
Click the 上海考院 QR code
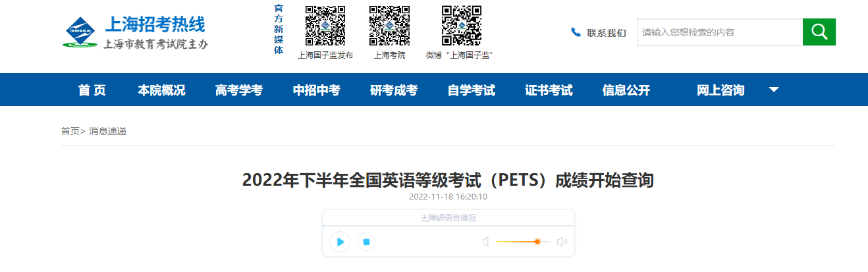click(x=389, y=26)
